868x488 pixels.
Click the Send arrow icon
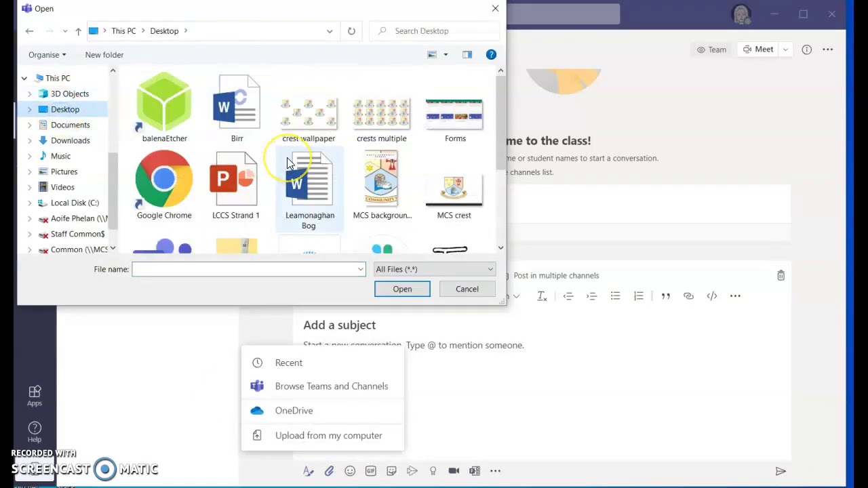pos(781,471)
